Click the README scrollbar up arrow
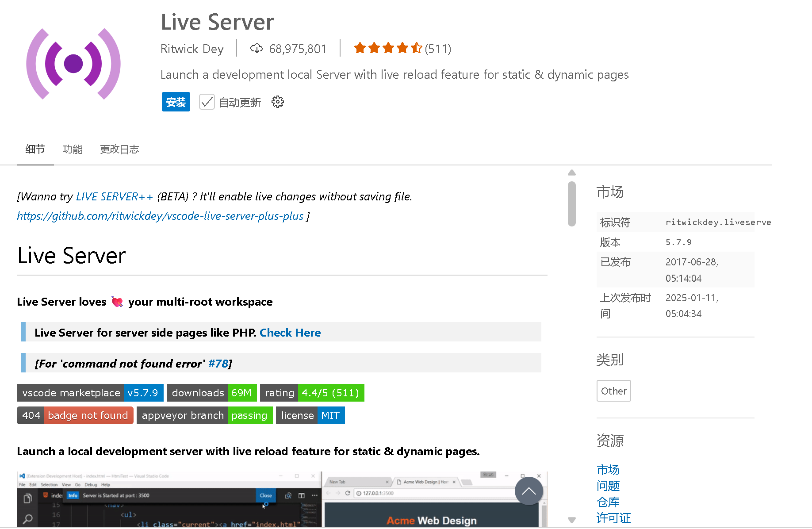 (572, 172)
